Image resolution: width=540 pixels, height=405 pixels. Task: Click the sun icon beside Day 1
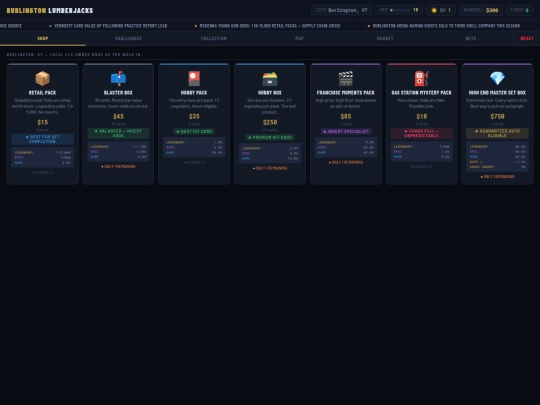click(x=434, y=10)
